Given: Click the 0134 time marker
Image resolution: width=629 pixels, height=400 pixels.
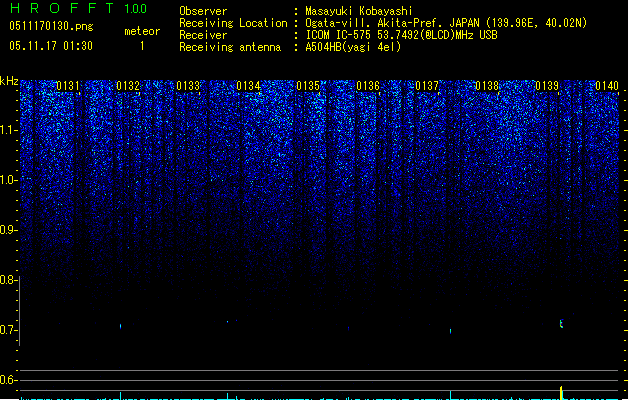Looking at the screenshot, I should (248, 86).
